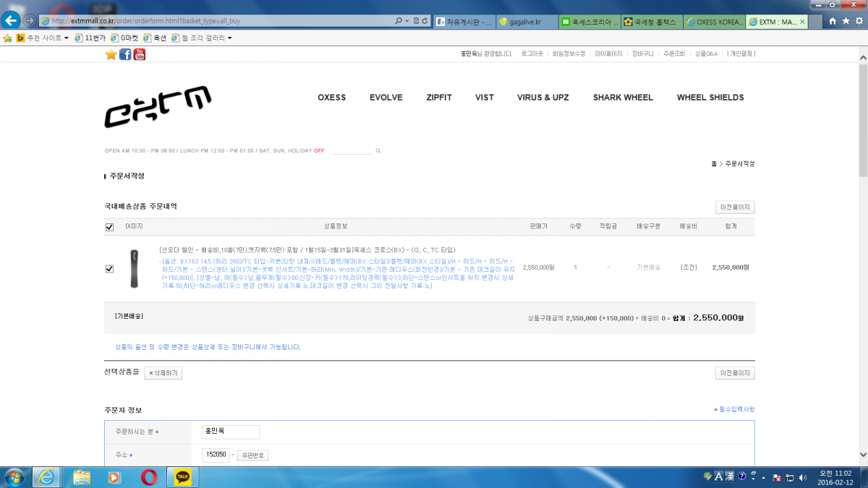Viewport: 868px width, 488px height.
Task: Click the network tray icon
Action: click(788, 477)
